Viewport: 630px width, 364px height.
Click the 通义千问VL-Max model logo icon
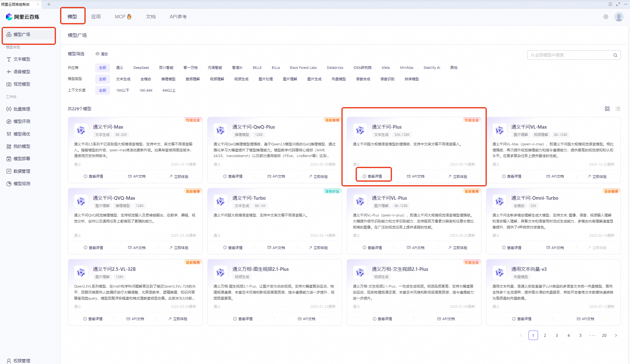tap(499, 130)
